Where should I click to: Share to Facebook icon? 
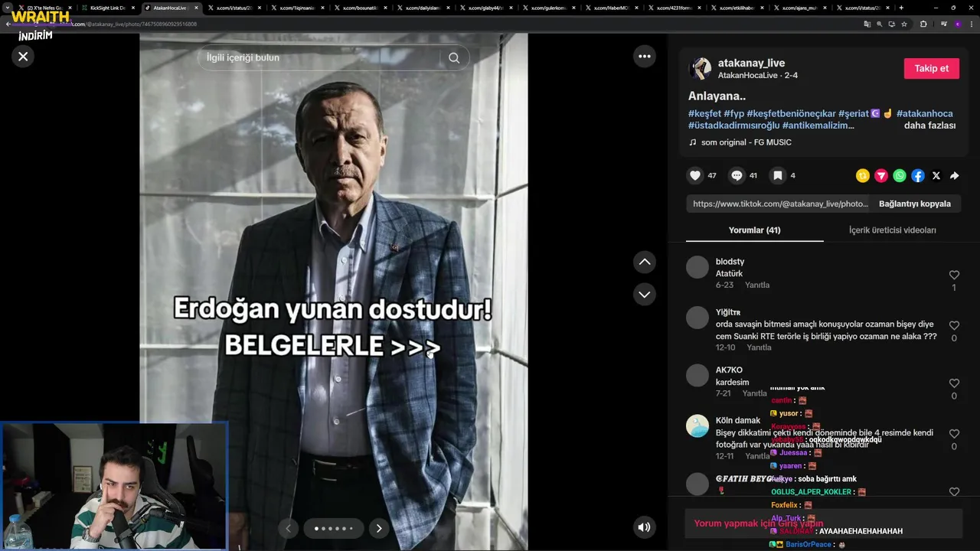918,176
